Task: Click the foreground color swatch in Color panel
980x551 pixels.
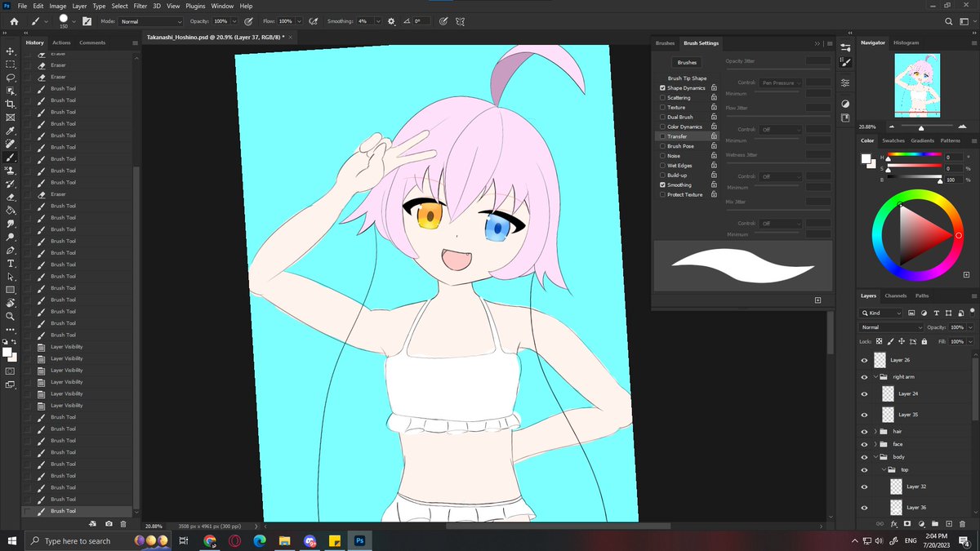Action: coord(866,158)
